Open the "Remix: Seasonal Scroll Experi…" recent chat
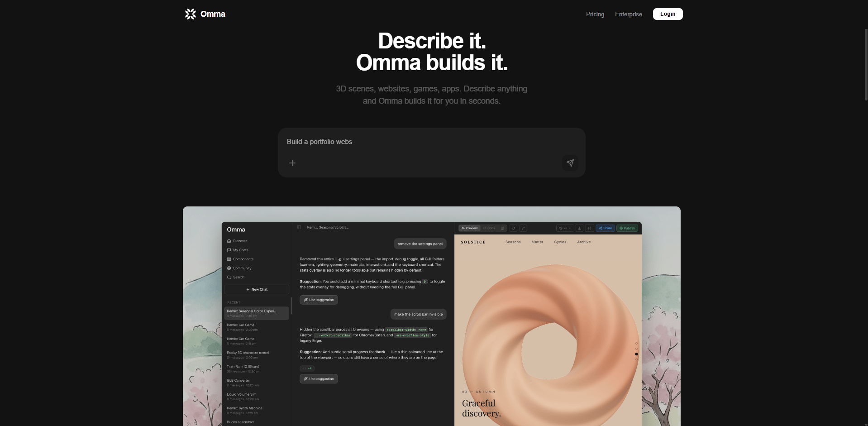 pos(257,313)
